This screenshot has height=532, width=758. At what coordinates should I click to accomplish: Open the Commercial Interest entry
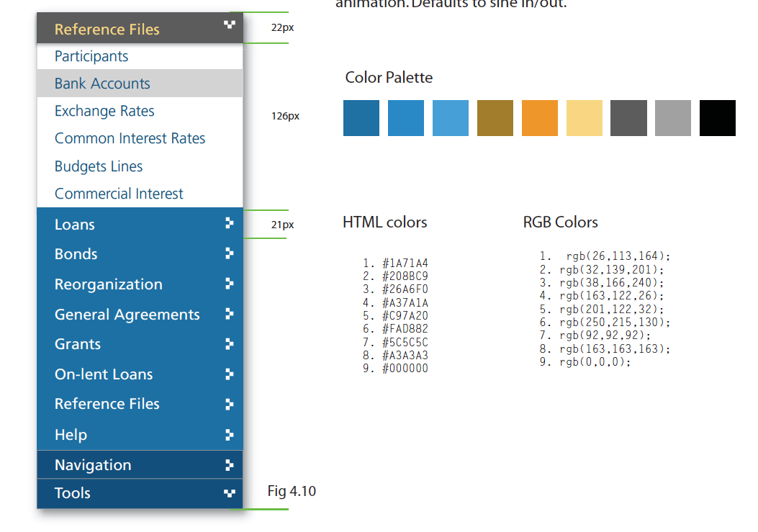point(119,194)
